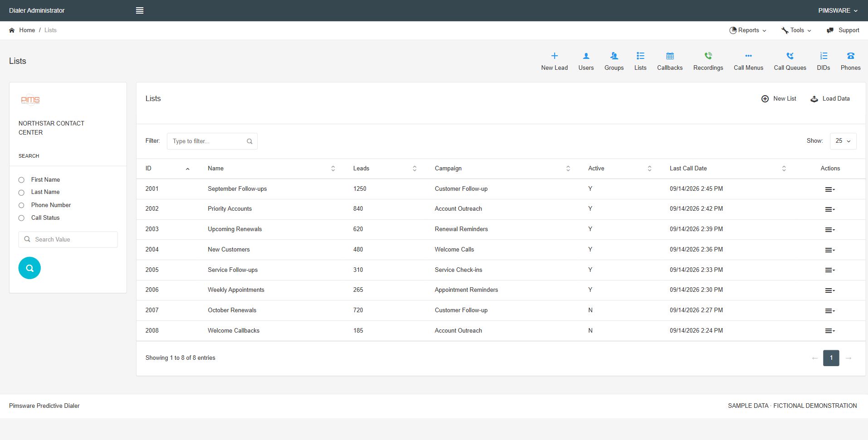This screenshot has width=868, height=440.
Task: Click into the Search Value field
Action: (x=68, y=239)
